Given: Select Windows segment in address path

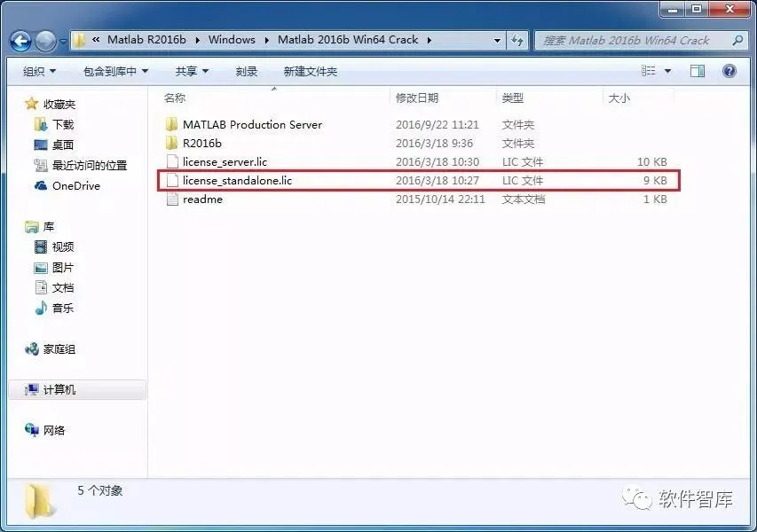Looking at the screenshot, I should [x=232, y=40].
